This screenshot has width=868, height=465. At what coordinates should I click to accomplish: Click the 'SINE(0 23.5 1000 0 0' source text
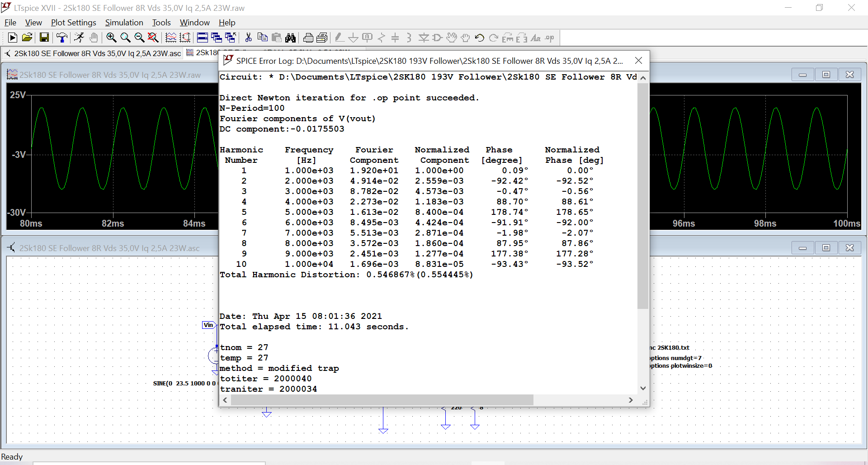pos(184,383)
